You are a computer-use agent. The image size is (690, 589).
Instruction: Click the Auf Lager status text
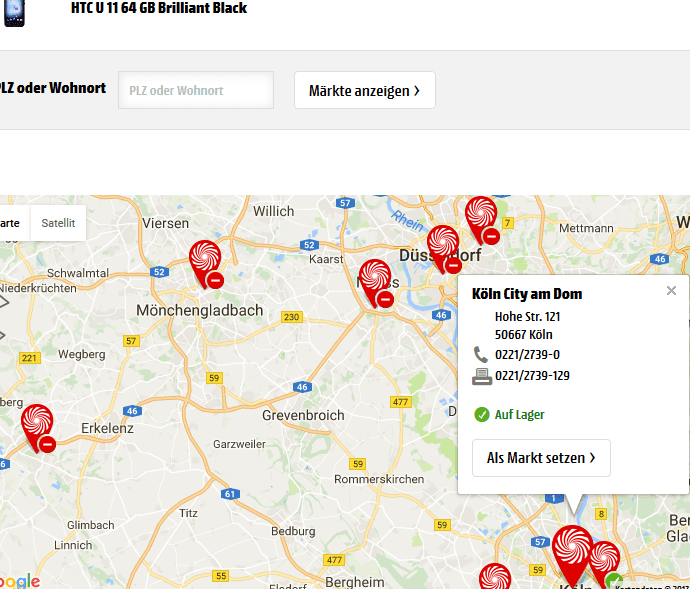tap(519, 415)
